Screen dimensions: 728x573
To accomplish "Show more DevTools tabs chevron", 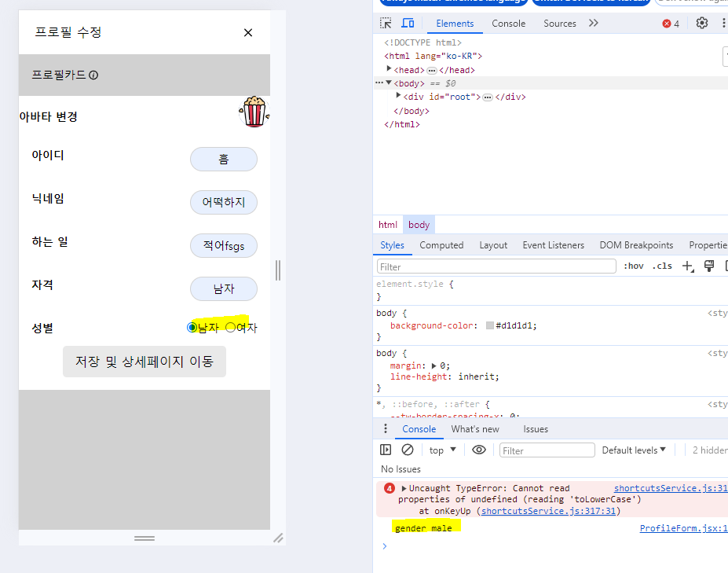I will pyautogui.click(x=594, y=24).
